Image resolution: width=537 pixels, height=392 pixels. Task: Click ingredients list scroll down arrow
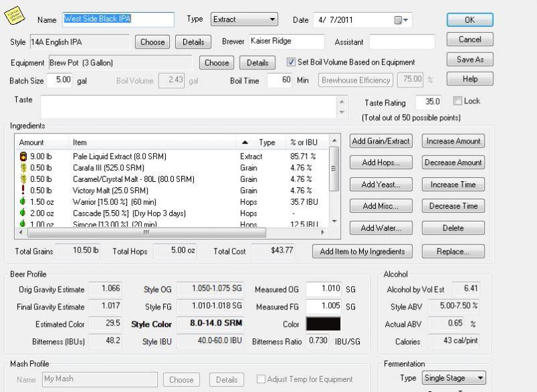334,222
